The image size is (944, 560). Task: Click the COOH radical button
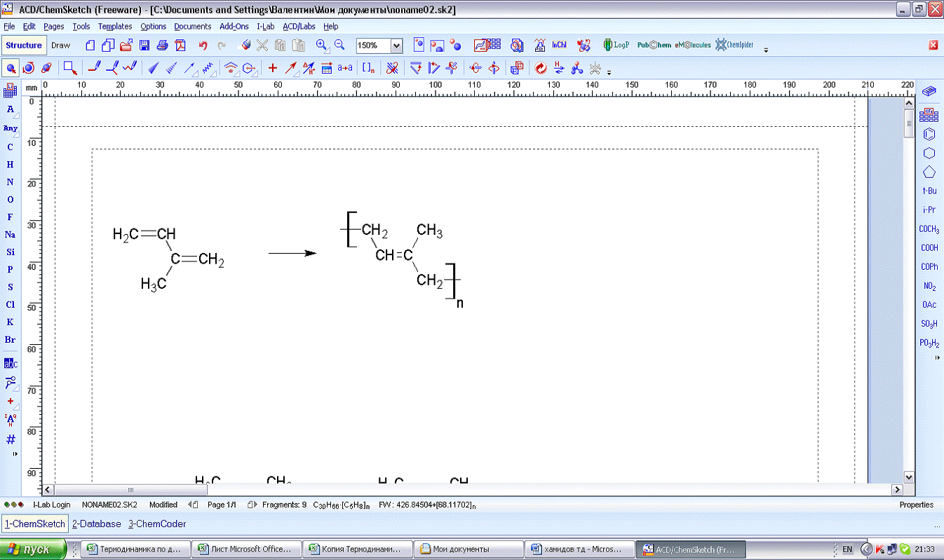tap(929, 247)
